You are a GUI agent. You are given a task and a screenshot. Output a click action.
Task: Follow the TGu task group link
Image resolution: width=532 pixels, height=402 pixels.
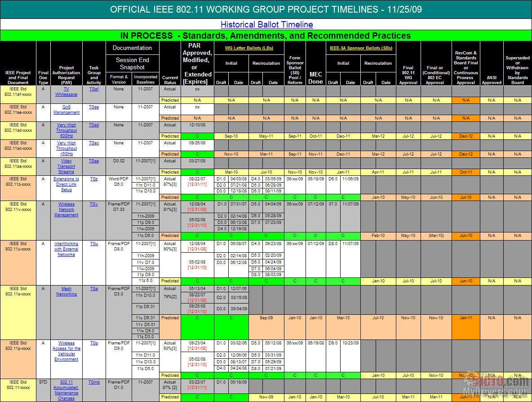(94, 243)
